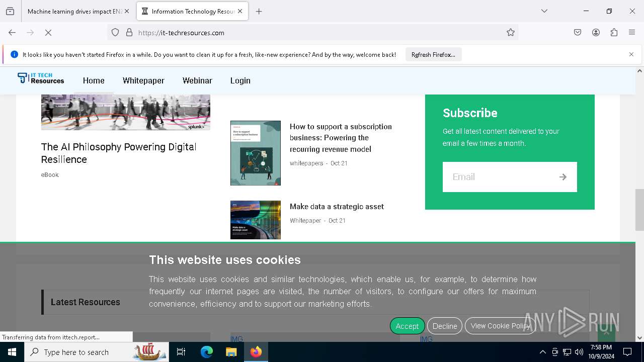Viewport: 644px width, 362px height.
Task: Show hidden system tray icons
Action: click(542, 352)
